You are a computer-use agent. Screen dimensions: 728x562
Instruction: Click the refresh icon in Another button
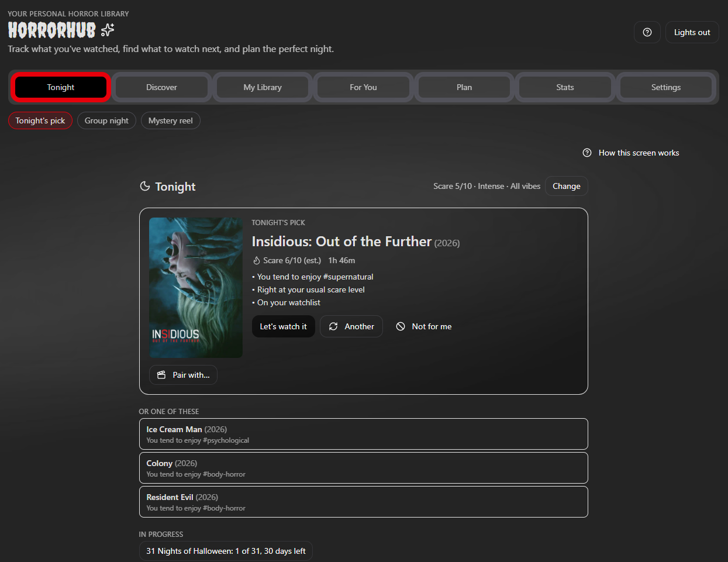pyautogui.click(x=333, y=326)
